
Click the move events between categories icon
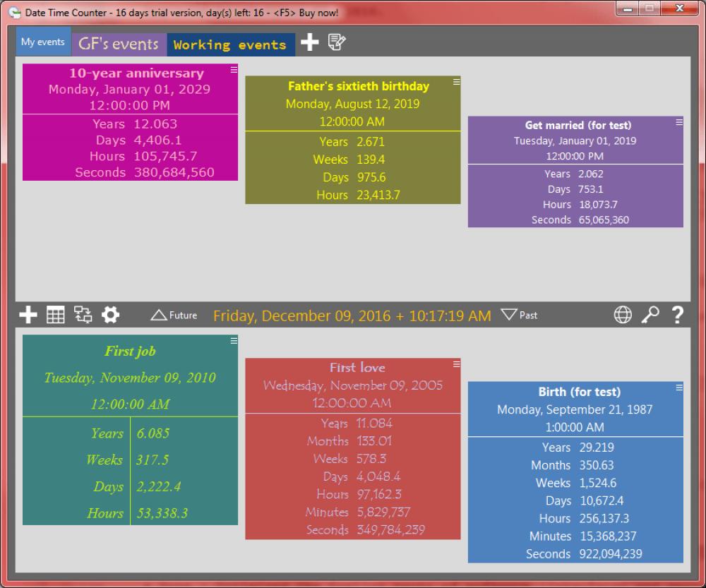click(x=83, y=315)
